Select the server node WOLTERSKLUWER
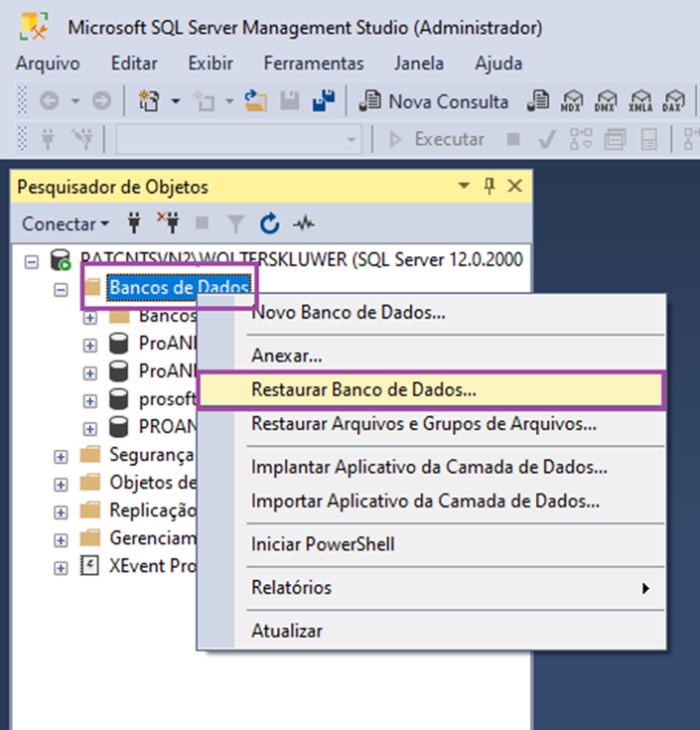The image size is (700, 730). [302, 259]
